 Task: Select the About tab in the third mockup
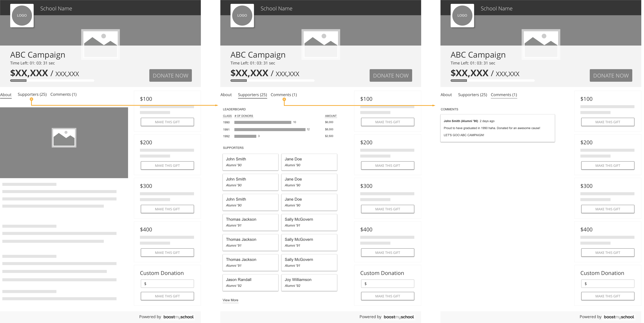[446, 95]
